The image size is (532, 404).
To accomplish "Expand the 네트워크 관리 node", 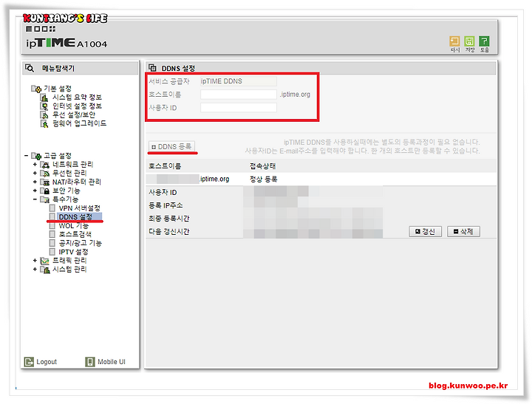I will pos(35,165).
